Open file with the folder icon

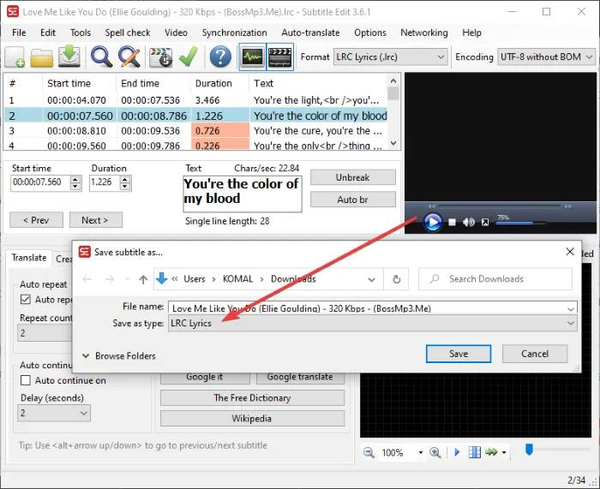tap(42, 57)
